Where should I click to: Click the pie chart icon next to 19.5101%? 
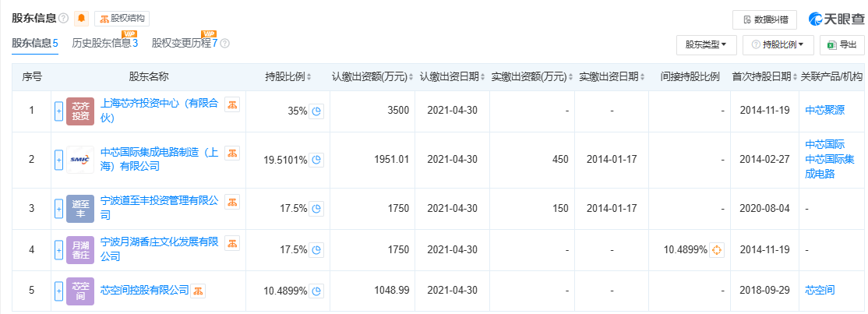pyautogui.click(x=316, y=160)
